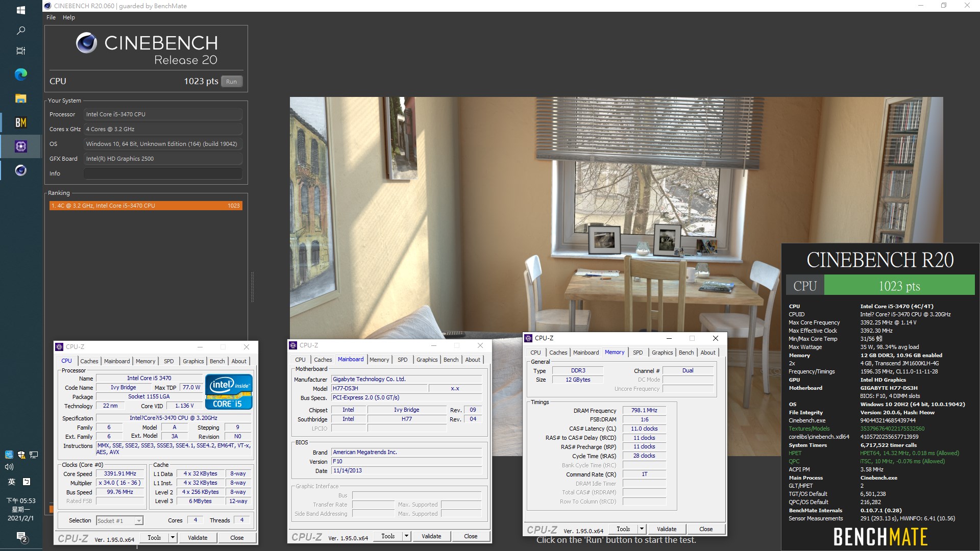Open Mainboard tab in CPU-Z Memory window
This screenshot has width=980, height=551.
[586, 353]
